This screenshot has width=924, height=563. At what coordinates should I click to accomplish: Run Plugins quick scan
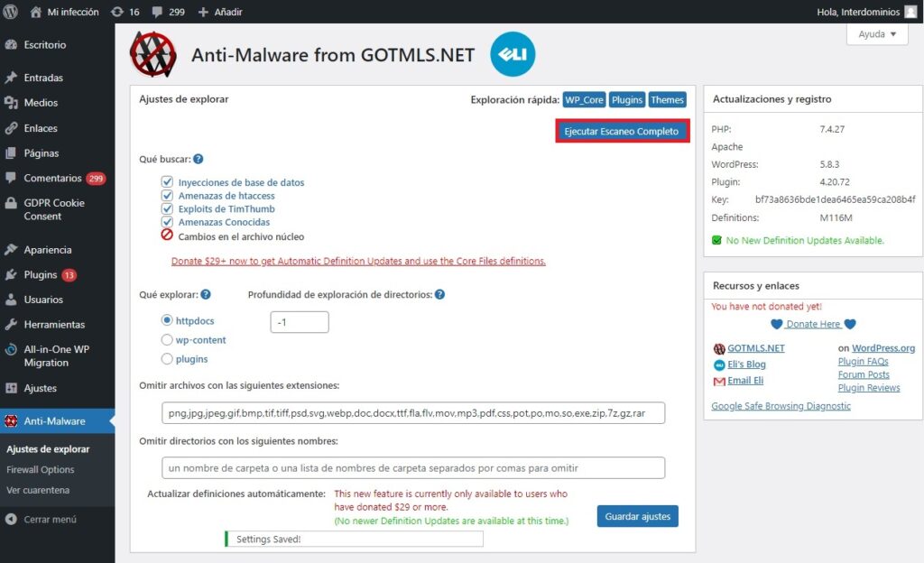tap(627, 100)
